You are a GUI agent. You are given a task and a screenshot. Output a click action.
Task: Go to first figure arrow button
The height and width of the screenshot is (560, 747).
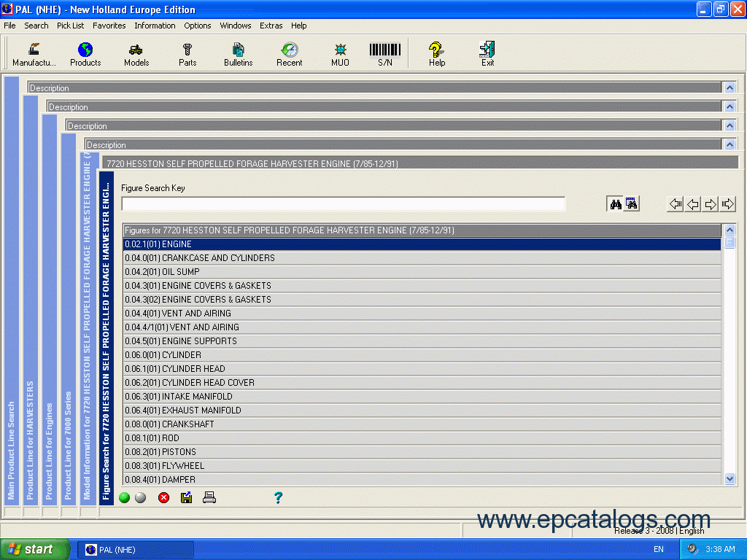(675, 204)
